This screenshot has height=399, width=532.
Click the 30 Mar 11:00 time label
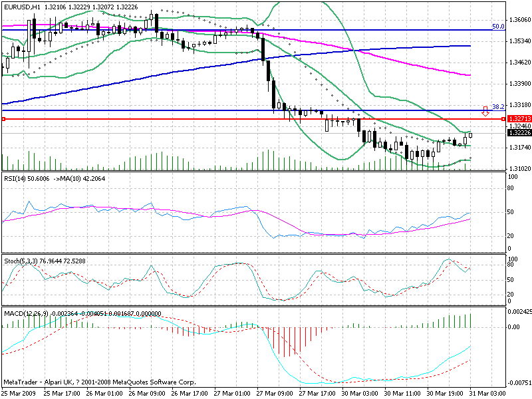pos(402,394)
